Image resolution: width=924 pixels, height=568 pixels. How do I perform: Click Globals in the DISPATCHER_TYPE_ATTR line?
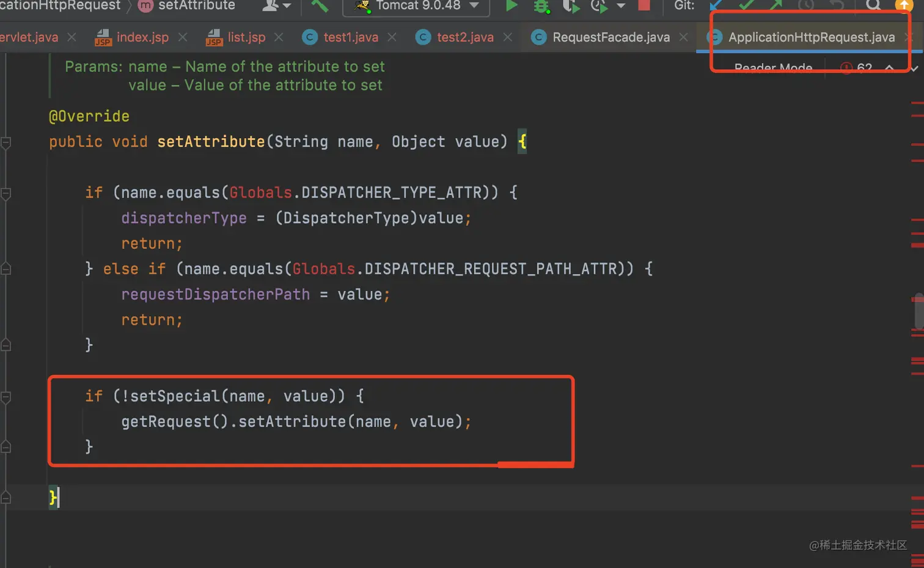(x=261, y=193)
